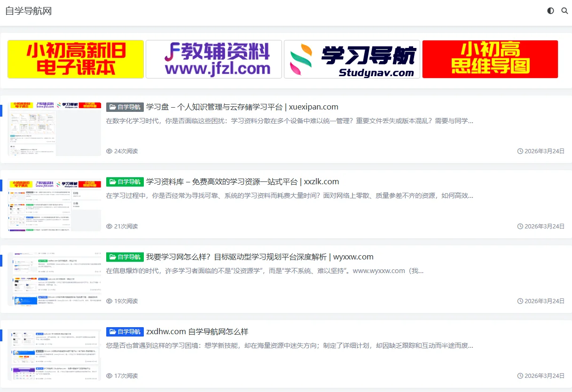The width and height of the screenshot is (572, 392).
Task: Click the eye icon beside 19次阅读
Action: [x=109, y=301]
